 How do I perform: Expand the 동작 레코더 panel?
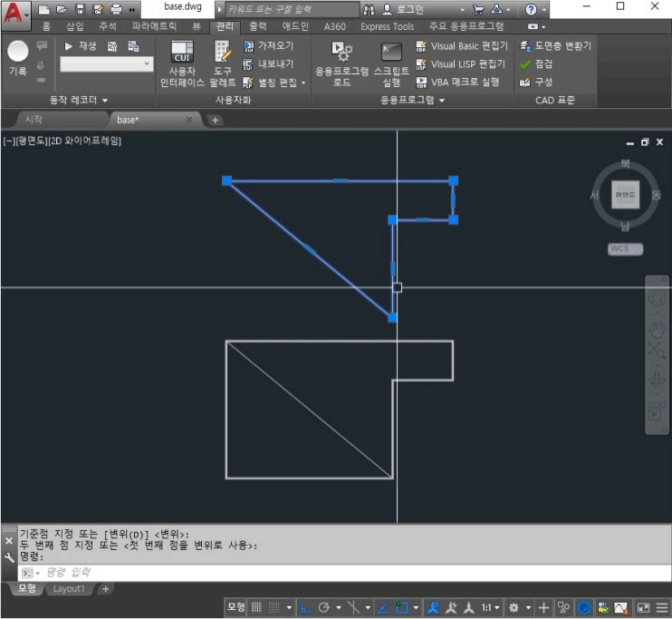coord(79,101)
